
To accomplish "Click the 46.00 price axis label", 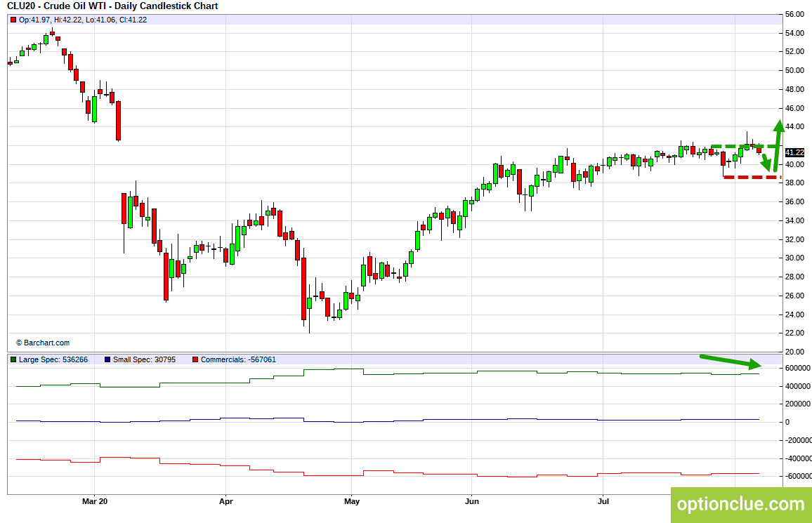I will point(794,108).
